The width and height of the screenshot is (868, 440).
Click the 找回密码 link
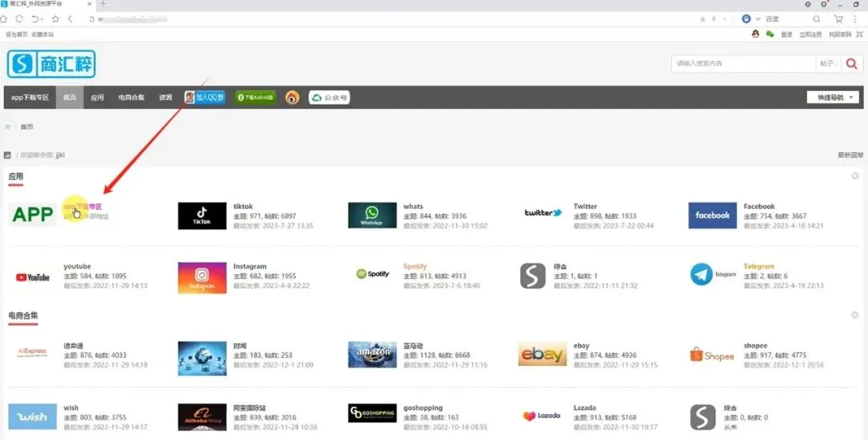coord(840,35)
